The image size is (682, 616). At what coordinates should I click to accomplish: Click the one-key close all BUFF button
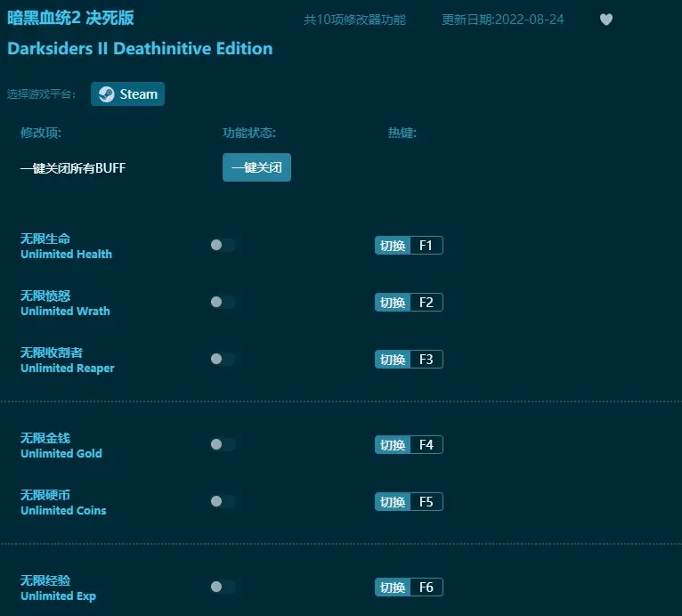point(256,167)
